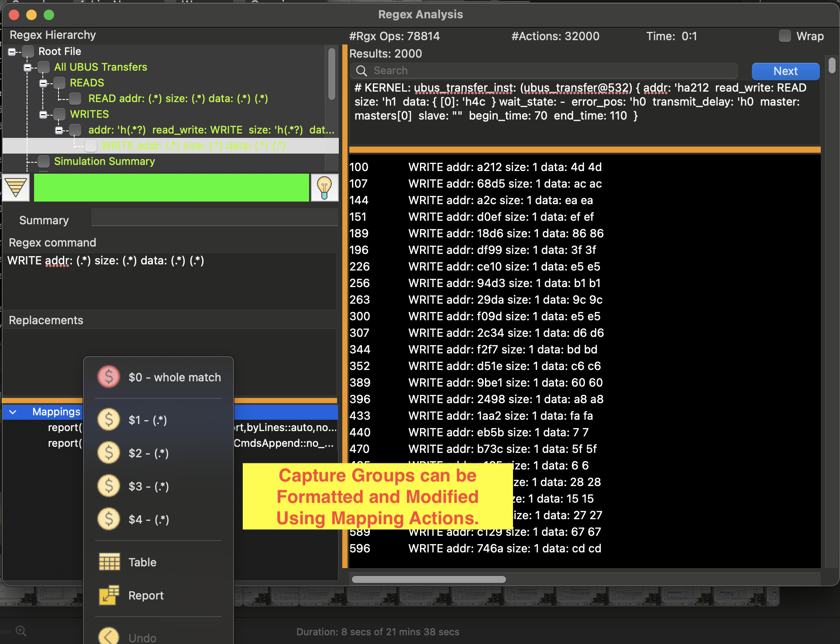Click the $1 capture group dollar icon
Screen dimensions: 840x644
(x=109, y=420)
